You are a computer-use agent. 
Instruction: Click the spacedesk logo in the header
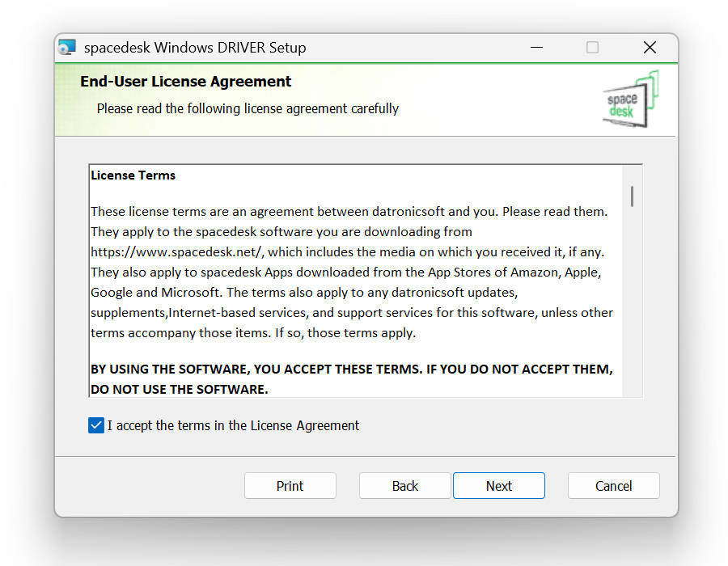coord(630,99)
